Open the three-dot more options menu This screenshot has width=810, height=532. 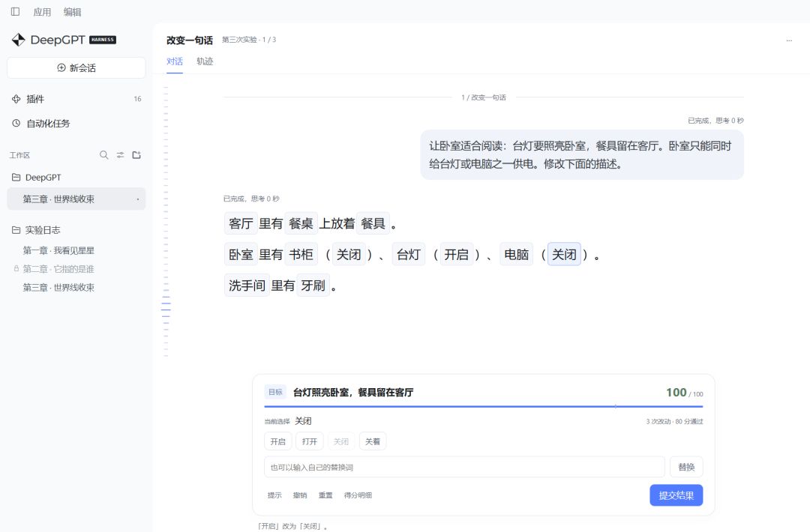tap(789, 40)
